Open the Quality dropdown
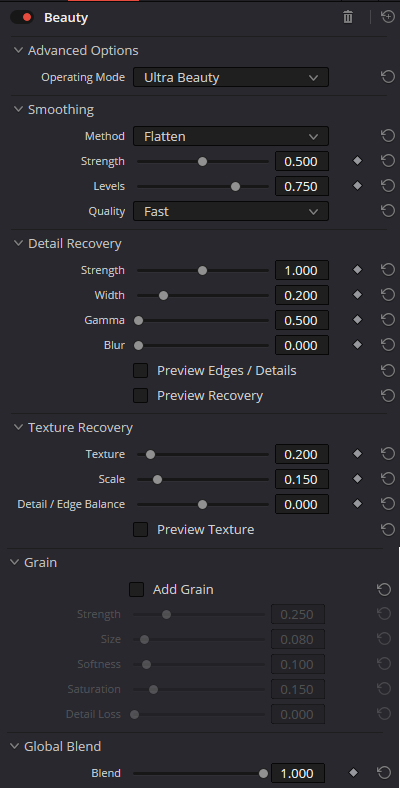The height and width of the screenshot is (788, 400). 231,212
